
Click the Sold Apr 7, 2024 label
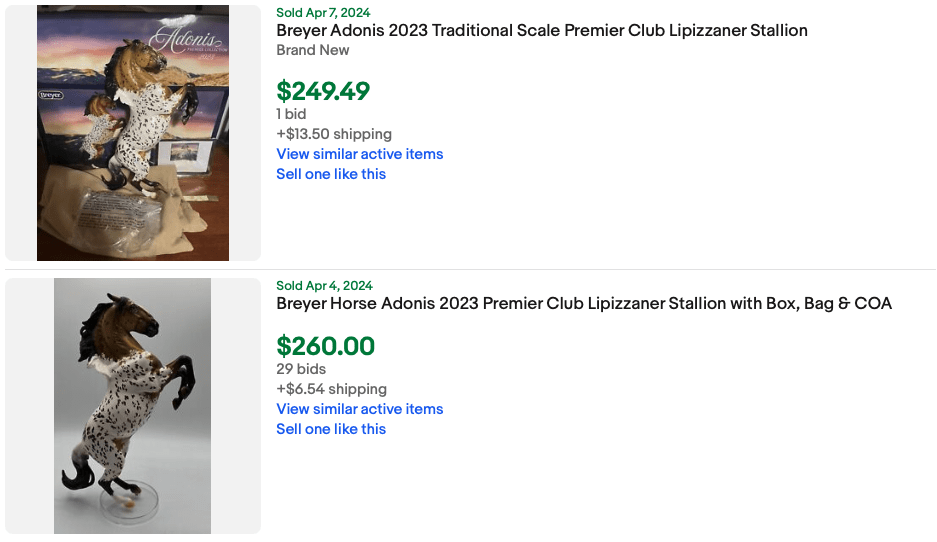point(322,12)
